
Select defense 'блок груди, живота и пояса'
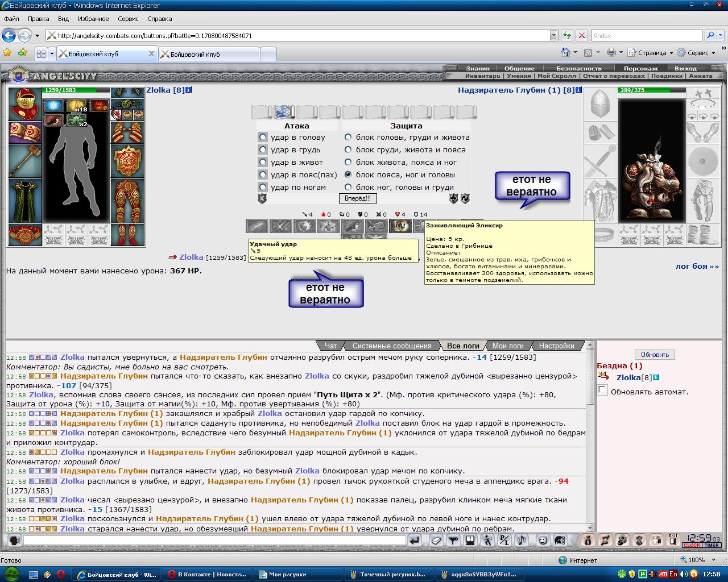(348, 149)
